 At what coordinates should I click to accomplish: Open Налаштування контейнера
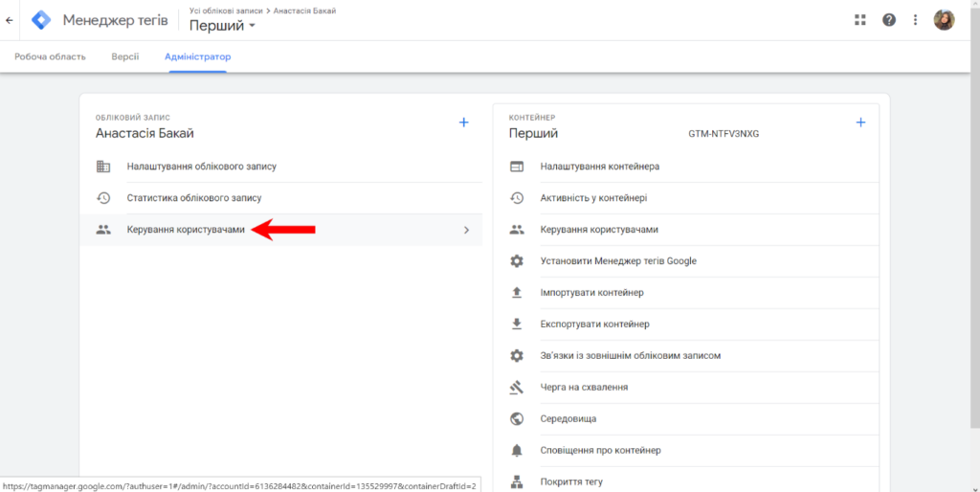click(599, 167)
